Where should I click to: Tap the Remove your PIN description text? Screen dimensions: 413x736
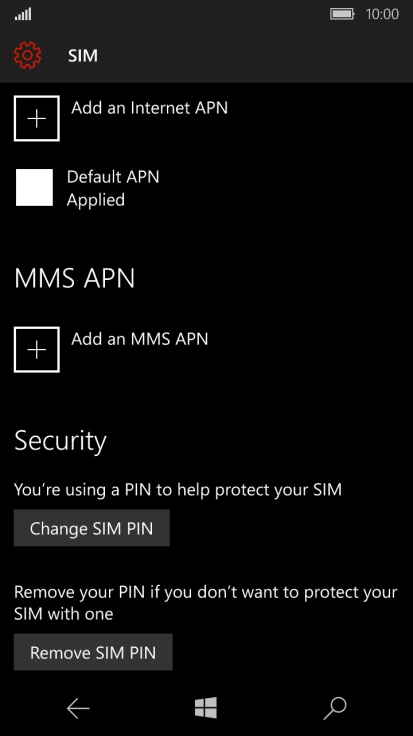point(206,603)
